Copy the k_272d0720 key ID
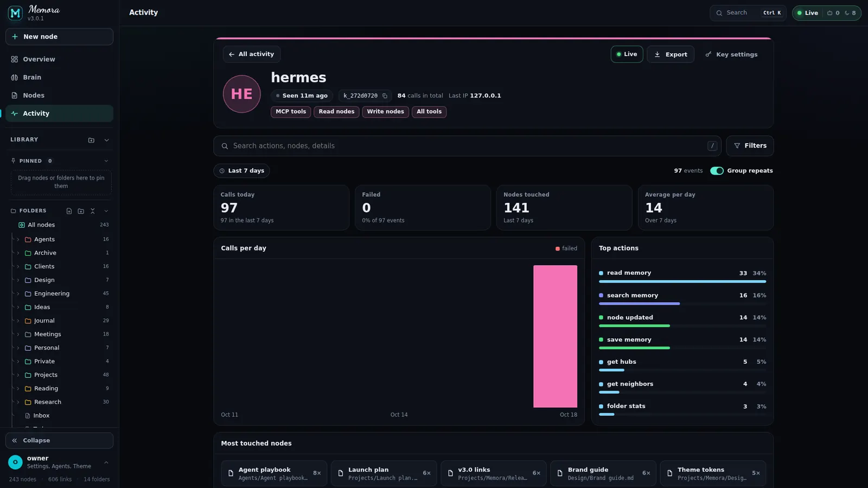The width and height of the screenshot is (868, 488). (x=385, y=96)
